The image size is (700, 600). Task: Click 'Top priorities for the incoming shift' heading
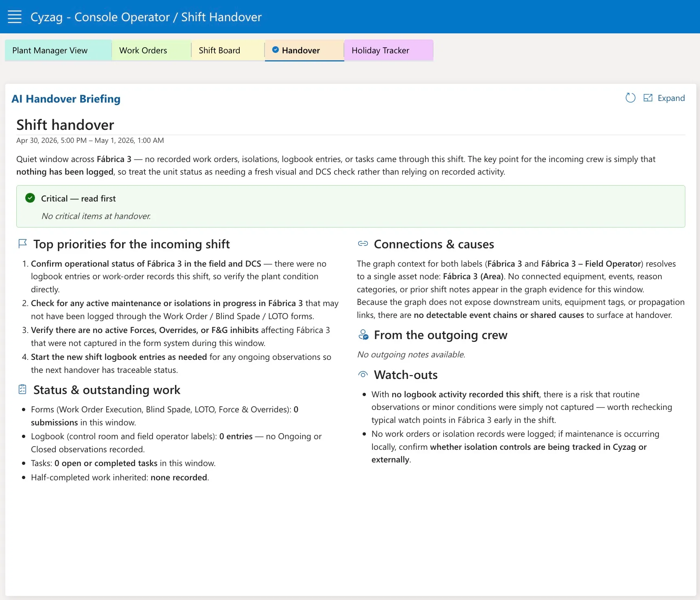pos(131,244)
